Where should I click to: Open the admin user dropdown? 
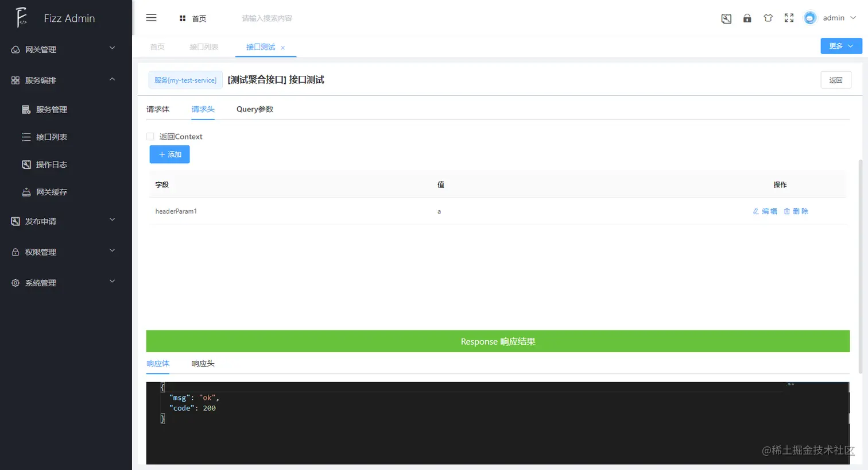(840, 18)
